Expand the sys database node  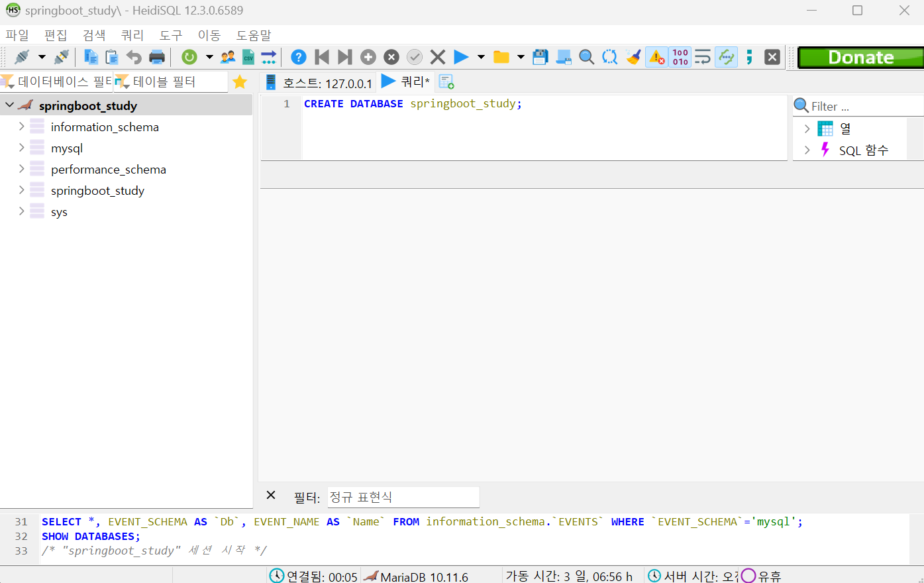[22, 211]
